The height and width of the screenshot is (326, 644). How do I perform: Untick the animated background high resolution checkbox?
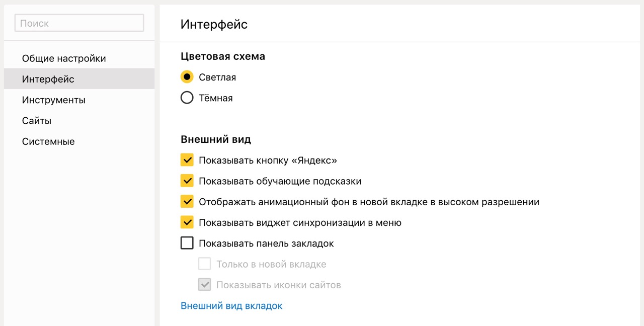(187, 202)
